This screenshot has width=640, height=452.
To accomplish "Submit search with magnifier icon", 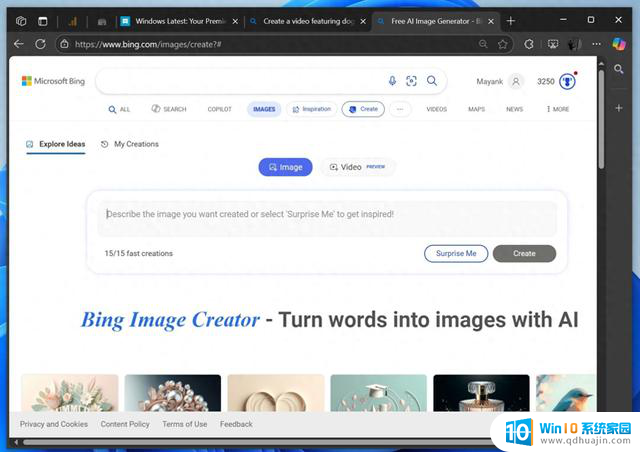I will (x=432, y=81).
